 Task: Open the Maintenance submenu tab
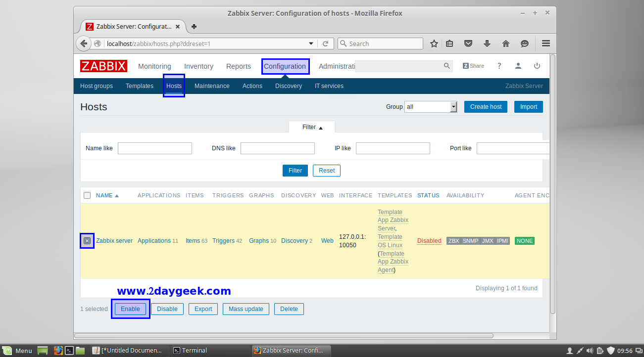[x=212, y=86]
